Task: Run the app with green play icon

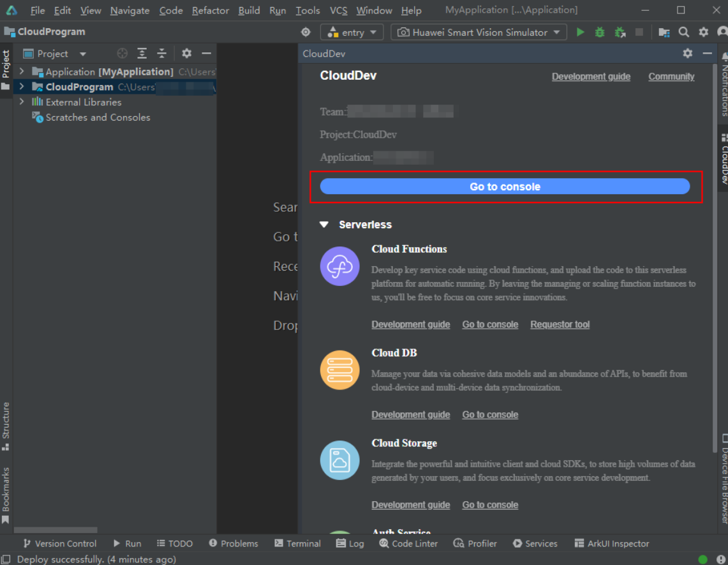Action: 580,32
